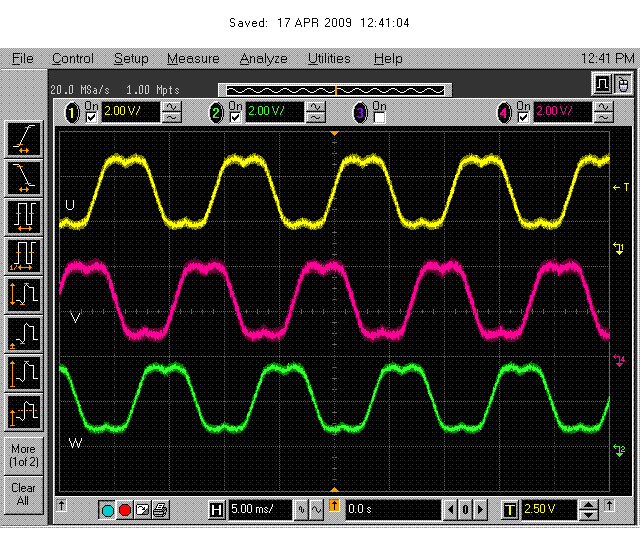This screenshot has width=640, height=544.
Task: Toggle the Channel 2 On checkbox
Action: [235, 118]
